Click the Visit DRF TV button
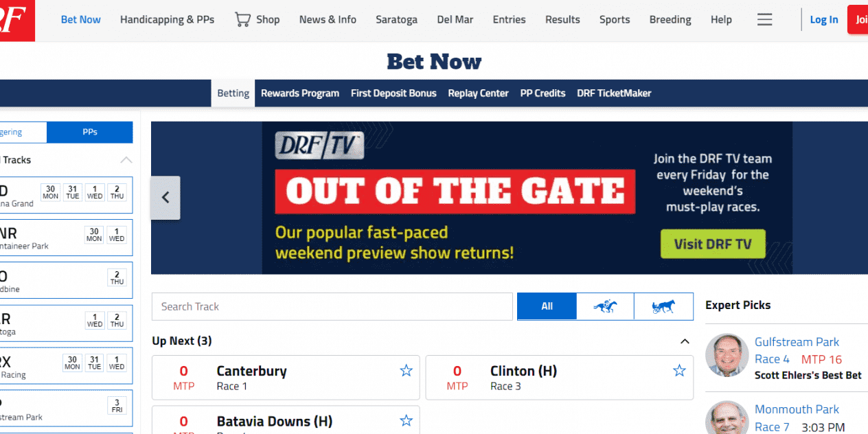The width and height of the screenshot is (868, 434). tap(713, 244)
